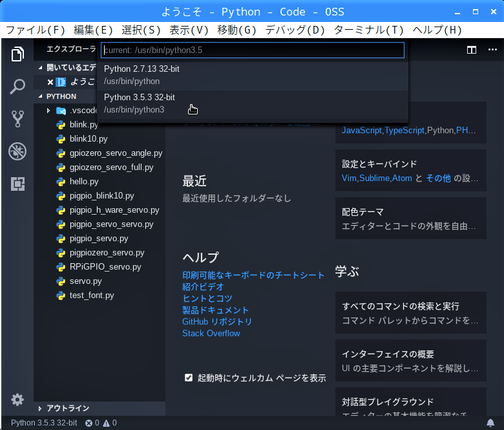The width and height of the screenshot is (504, 430).
Task: Expand the .vscode folder arrow
Action: (x=48, y=111)
